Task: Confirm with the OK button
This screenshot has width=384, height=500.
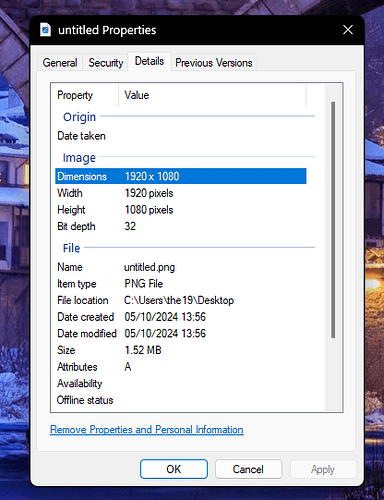Action: pos(174,469)
